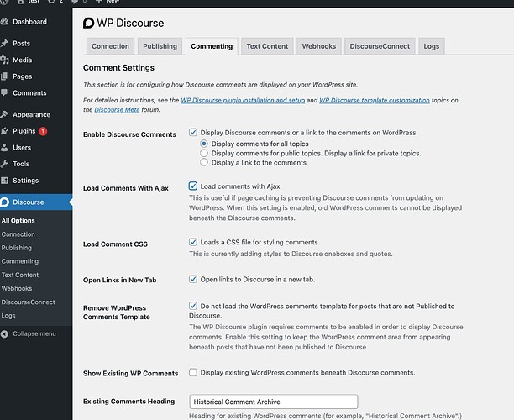514x420 pixels.
Task: Select Display a link to the comments
Action: (x=204, y=162)
